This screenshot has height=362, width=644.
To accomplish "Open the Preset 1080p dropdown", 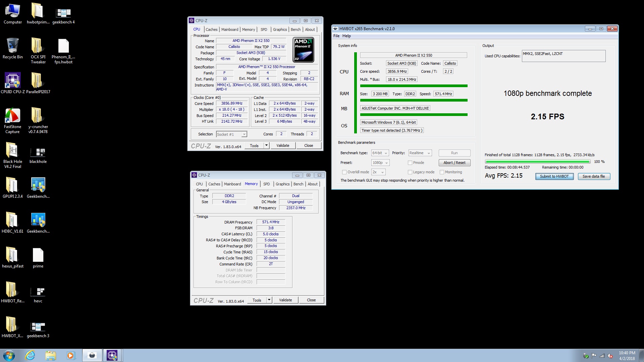I will [380, 163].
